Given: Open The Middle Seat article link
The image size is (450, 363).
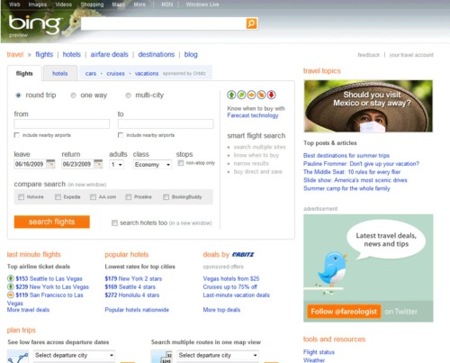Looking at the screenshot, I should (352, 172).
